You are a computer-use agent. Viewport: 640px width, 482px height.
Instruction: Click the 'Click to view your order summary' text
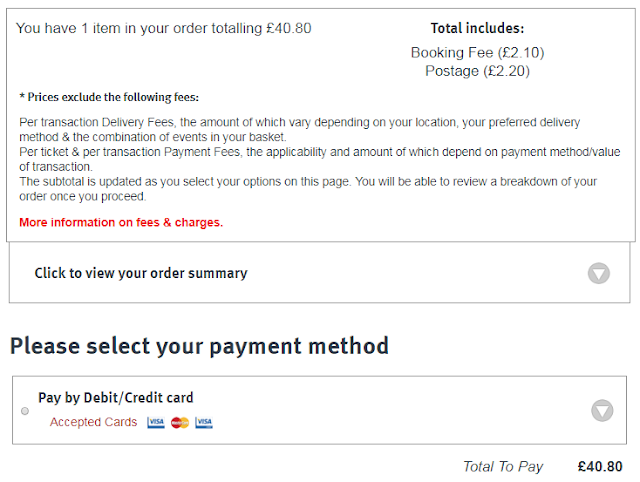pos(141,273)
